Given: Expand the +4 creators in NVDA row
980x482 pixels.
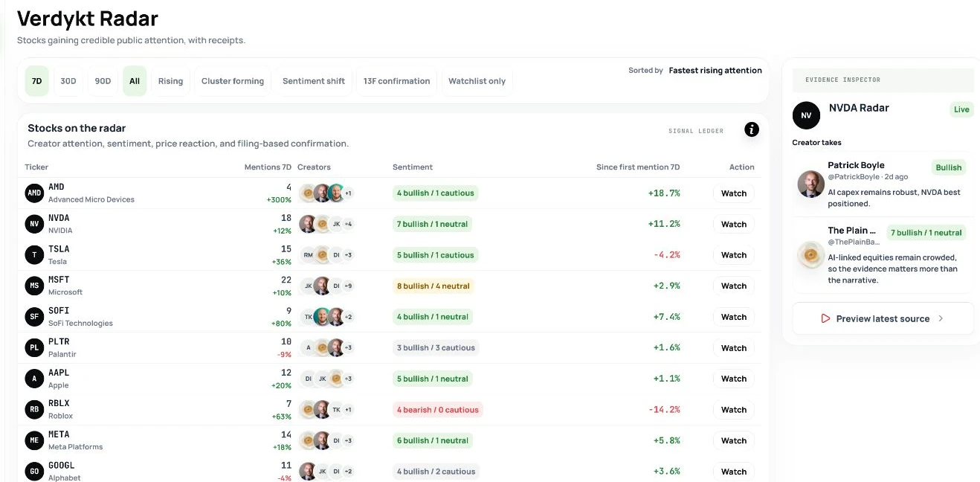Looking at the screenshot, I should [x=348, y=224].
